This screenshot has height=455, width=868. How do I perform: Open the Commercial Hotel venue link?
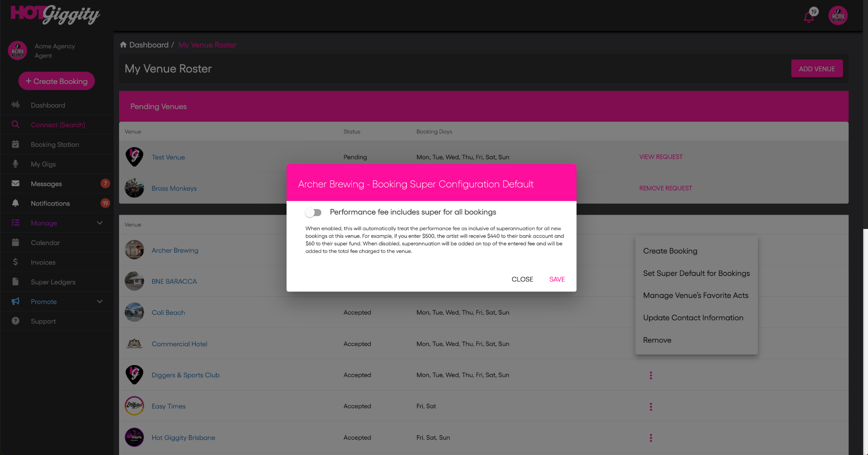pos(179,344)
